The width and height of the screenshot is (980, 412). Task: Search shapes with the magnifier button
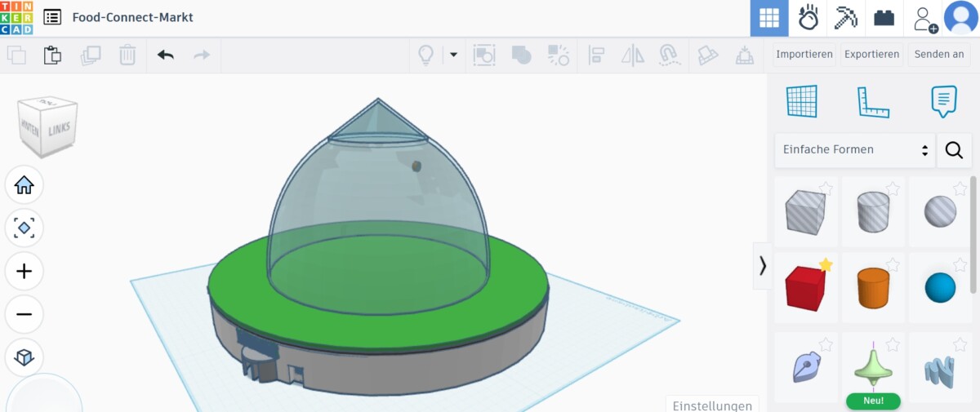[x=954, y=150]
